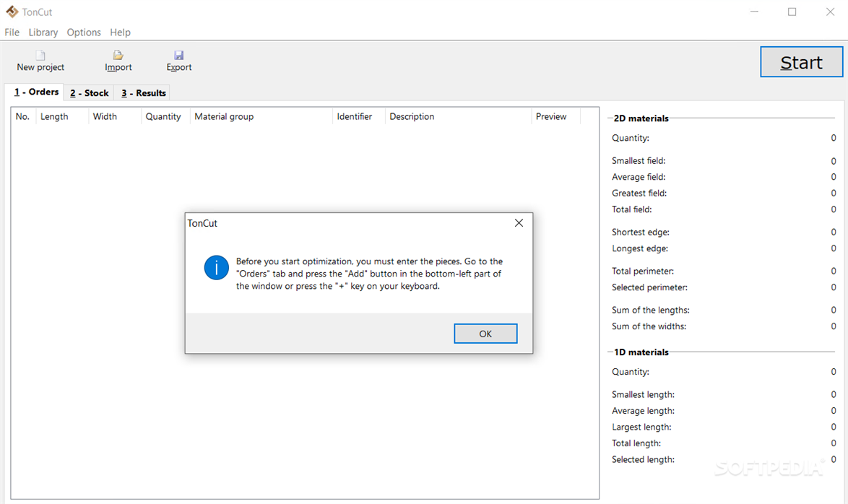The width and height of the screenshot is (848, 504).
Task: Click the Average length label
Action: [643, 410]
